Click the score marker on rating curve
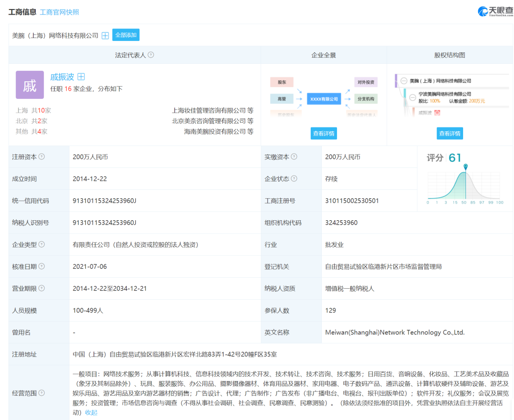Viewport: 514px width, 420px height. click(465, 167)
